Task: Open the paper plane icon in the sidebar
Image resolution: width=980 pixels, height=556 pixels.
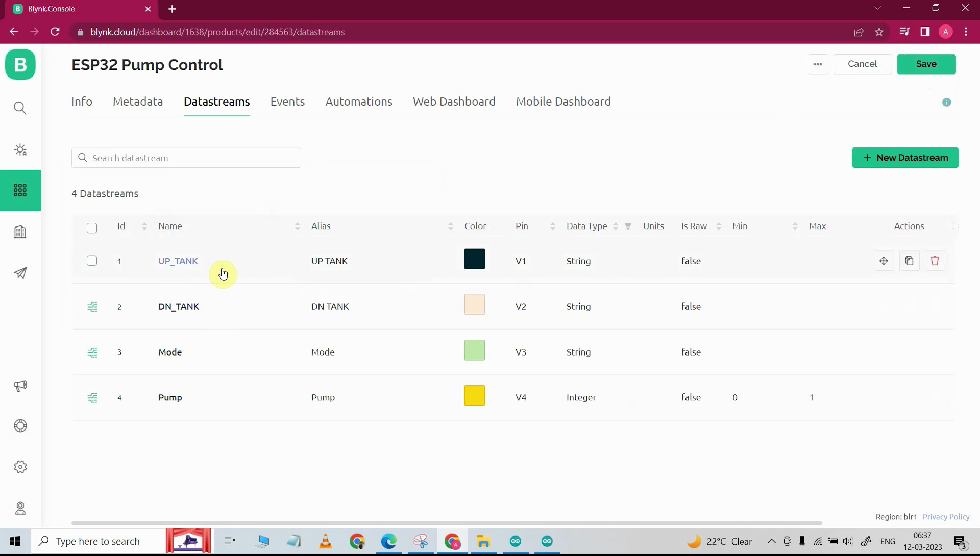Action: [x=20, y=273]
